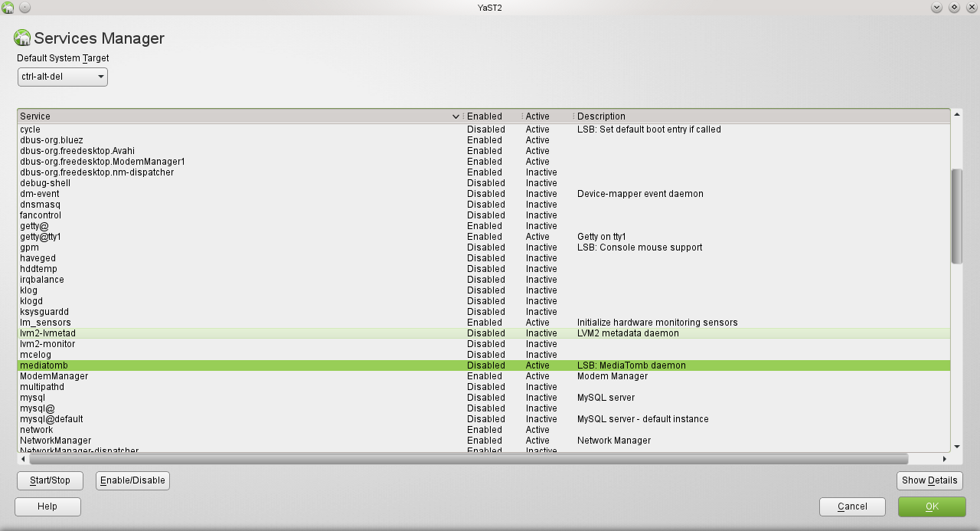This screenshot has width=980, height=531.
Task: Open the Default System Target dropdown
Action: (x=63, y=77)
